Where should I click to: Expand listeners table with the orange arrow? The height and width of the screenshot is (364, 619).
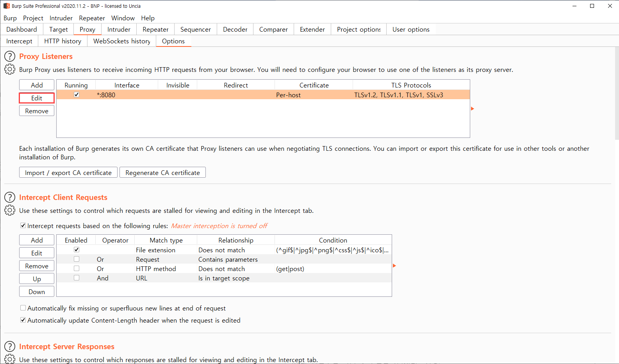(473, 109)
